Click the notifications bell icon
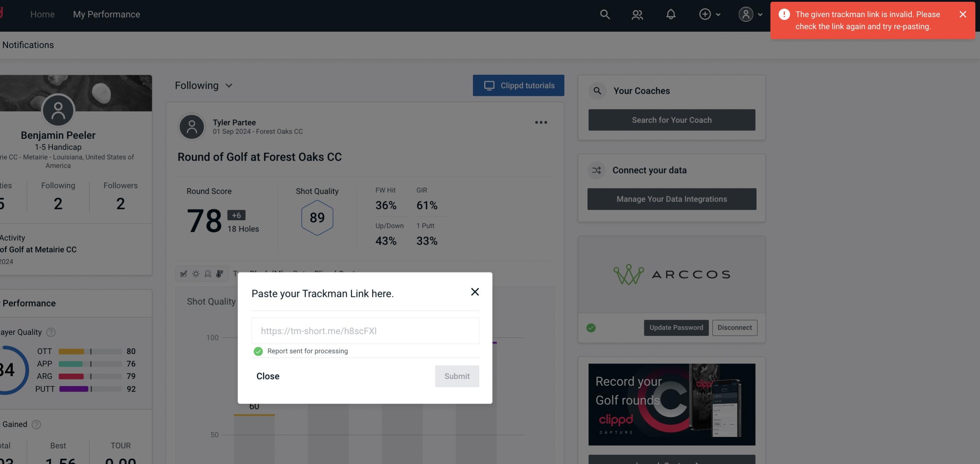This screenshot has height=464, width=980. click(x=671, y=14)
